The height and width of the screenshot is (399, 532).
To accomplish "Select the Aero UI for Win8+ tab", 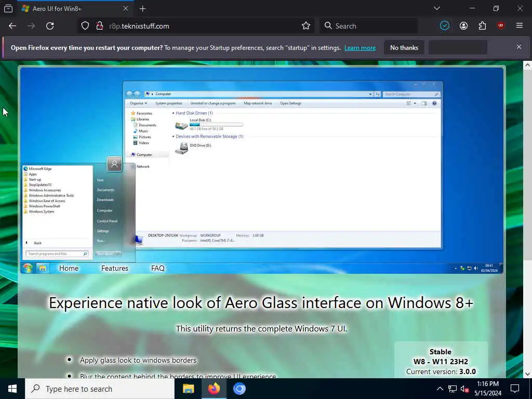I will [75, 8].
